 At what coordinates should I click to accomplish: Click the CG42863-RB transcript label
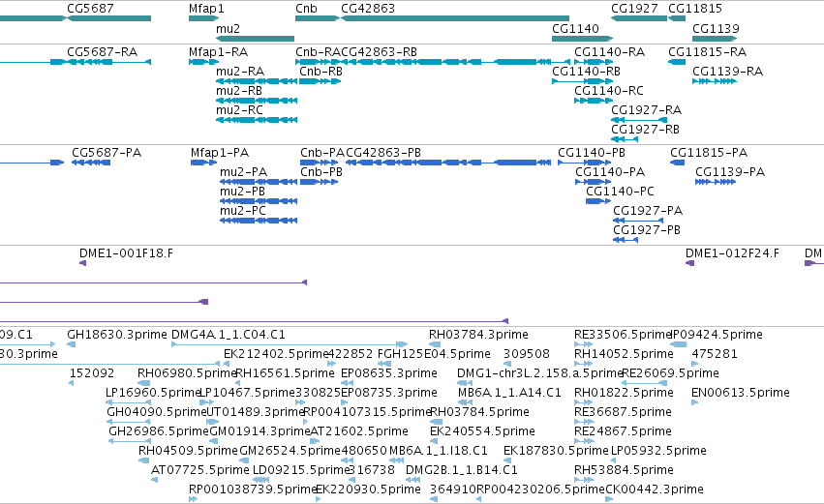[x=379, y=52]
